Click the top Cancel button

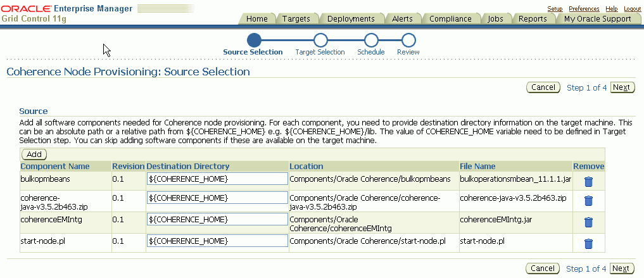(x=543, y=87)
